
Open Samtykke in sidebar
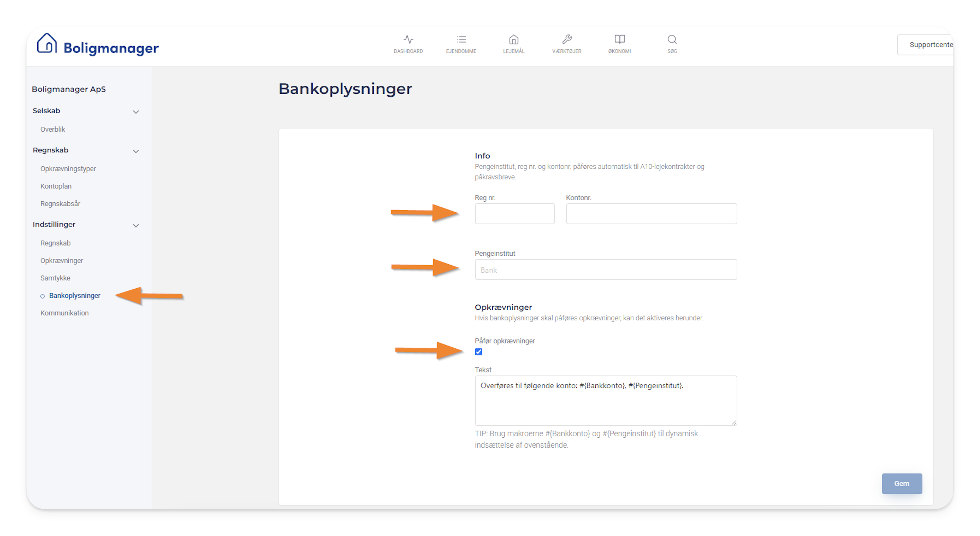tap(55, 278)
